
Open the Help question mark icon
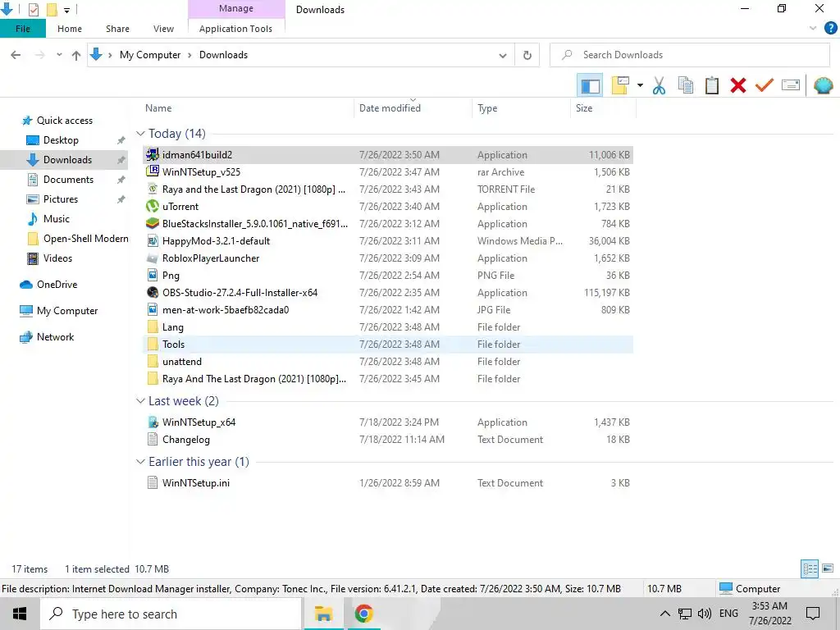click(x=830, y=29)
